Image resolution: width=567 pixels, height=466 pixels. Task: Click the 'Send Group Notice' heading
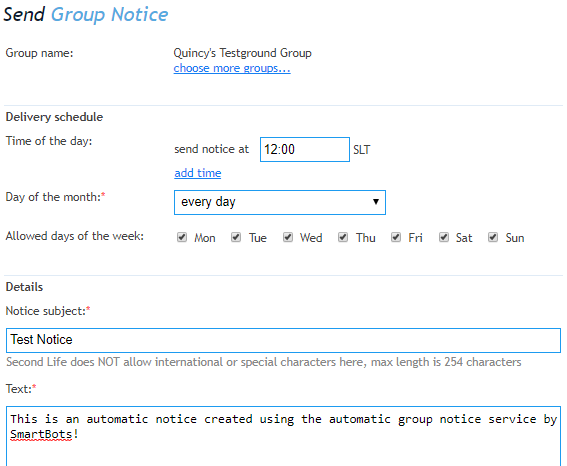point(86,14)
